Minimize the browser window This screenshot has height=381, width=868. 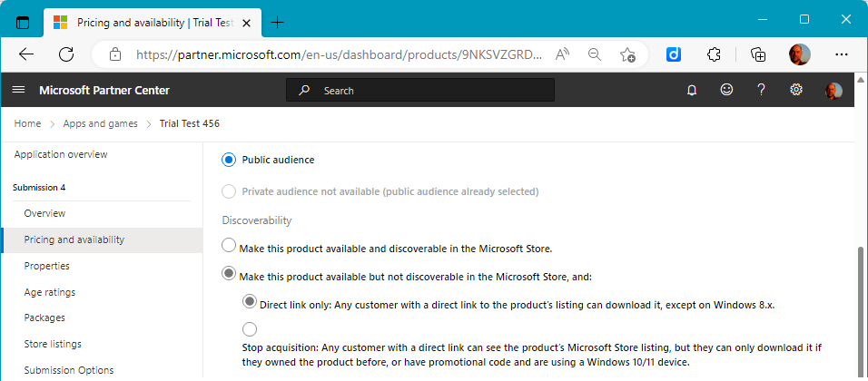click(x=763, y=19)
